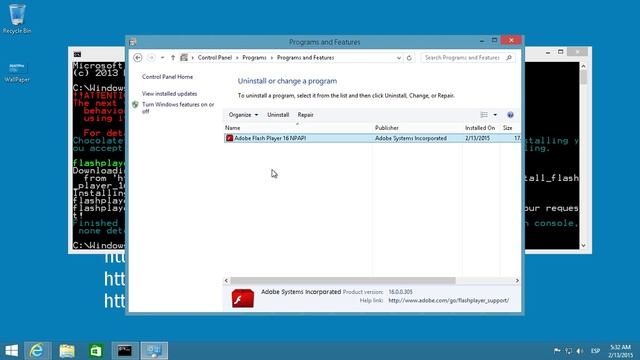640x360 pixels.
Task: Open the taskbar clock and date
Action: click(x=620, y=351)
